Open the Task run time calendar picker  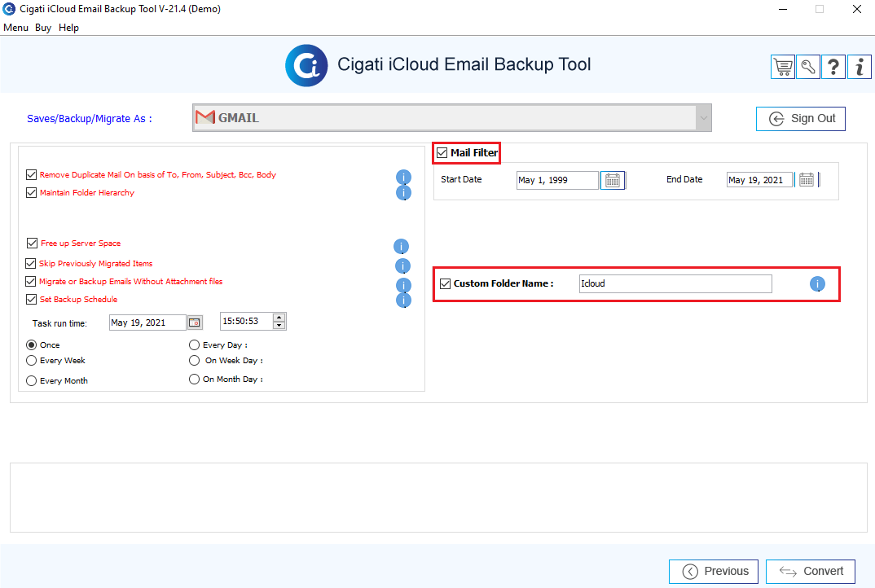(x=194, y=323)
